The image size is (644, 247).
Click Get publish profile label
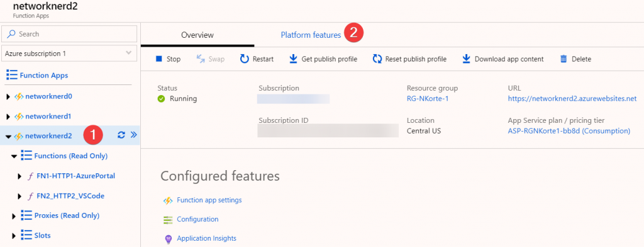[330, 59]
